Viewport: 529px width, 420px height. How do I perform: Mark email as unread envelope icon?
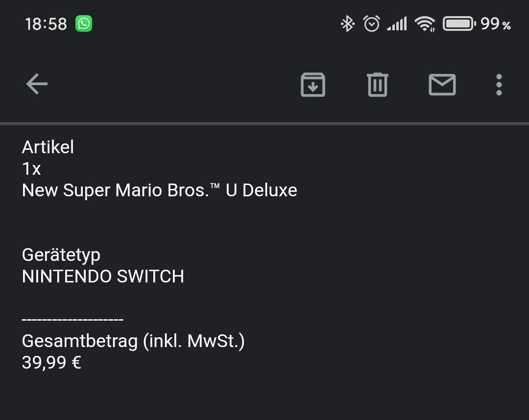[x=442, y=85]
